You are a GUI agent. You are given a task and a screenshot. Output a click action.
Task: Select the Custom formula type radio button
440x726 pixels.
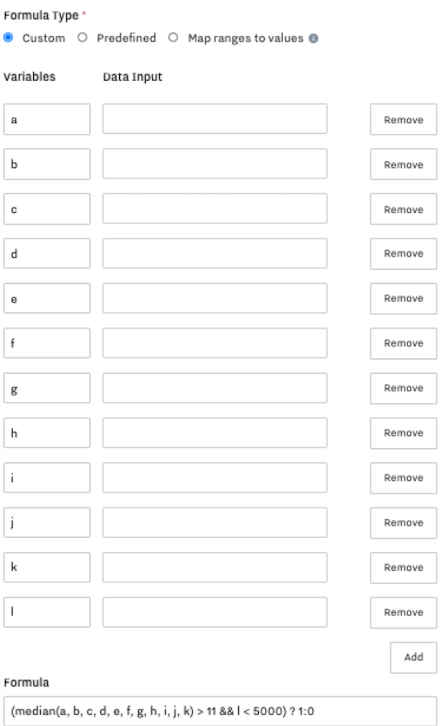point(8,38)
